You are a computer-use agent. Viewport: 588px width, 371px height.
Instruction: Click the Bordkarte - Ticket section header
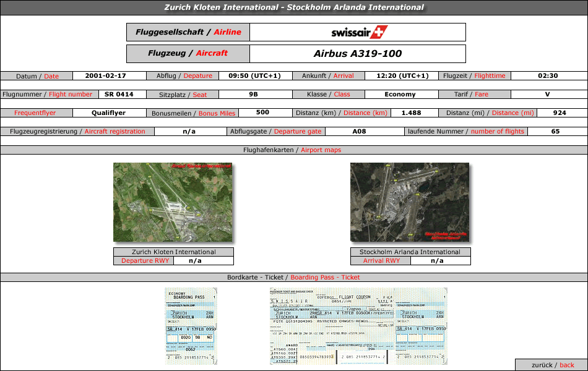(x=293, y=277)
